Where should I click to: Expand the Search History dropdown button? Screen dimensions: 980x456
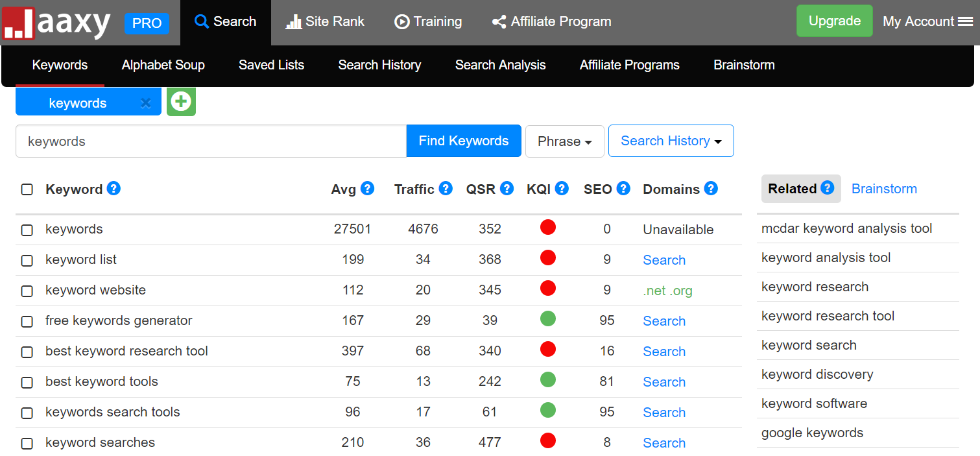click(671, 141)
